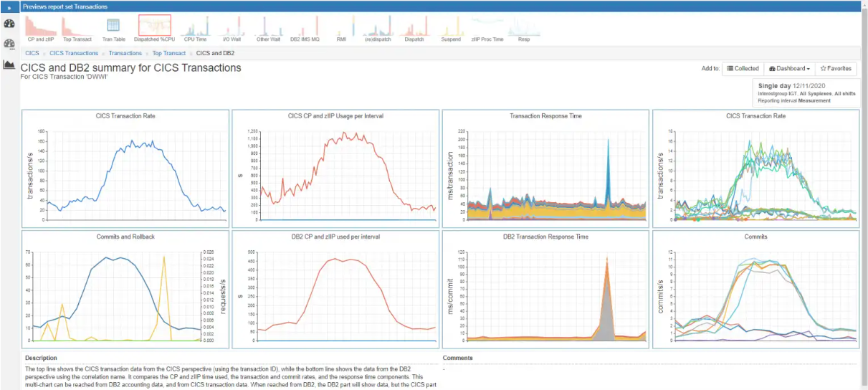
Task: Navigate to Top Transact breadcrumb
Action: pyautogui.click(x=169, y=53)
